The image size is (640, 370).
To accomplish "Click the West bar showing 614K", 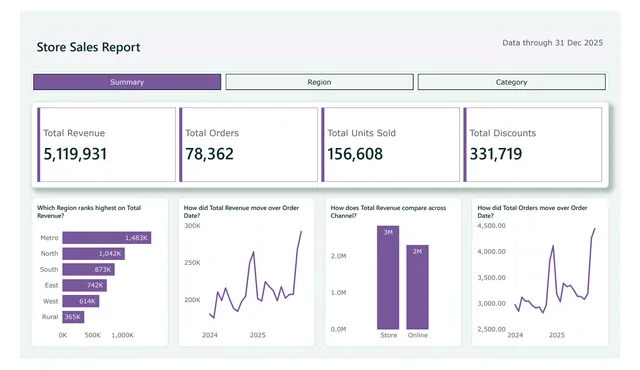I will (x=80, y=301).
